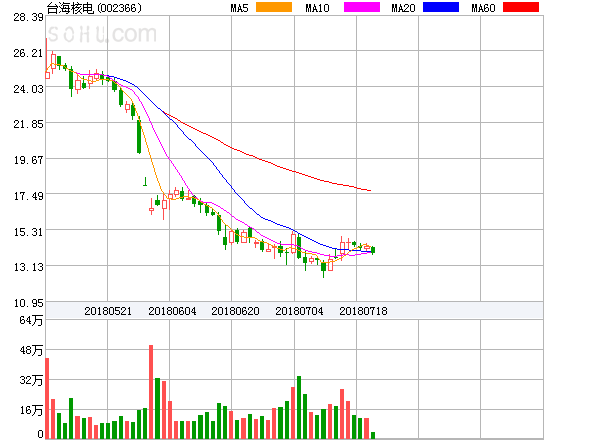
Task: Click the 32万 volume axis label
Action: (x=31, y=380)
